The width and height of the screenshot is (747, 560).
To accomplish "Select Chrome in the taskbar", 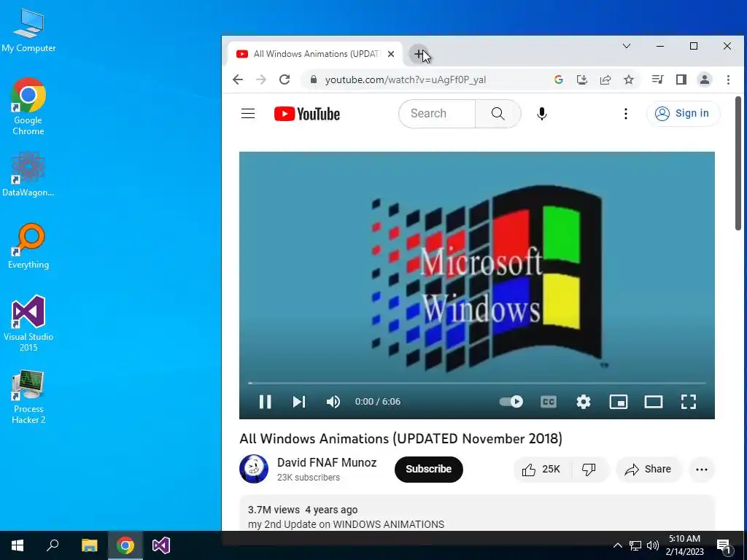I will point(125,545).
